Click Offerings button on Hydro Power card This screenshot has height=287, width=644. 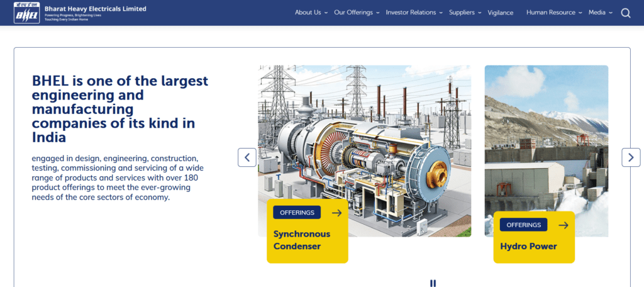(524, 225)
